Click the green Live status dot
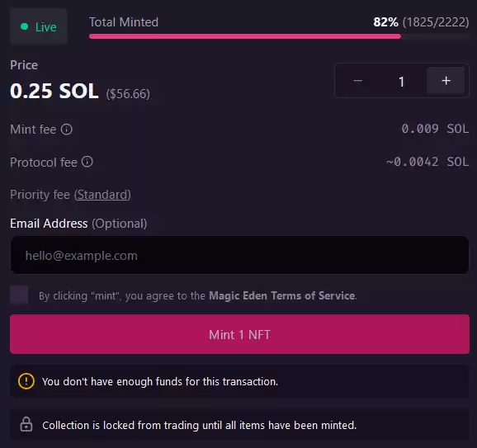Image resolution: width=477 pixels, height=448 pixels. coord(24,26)
